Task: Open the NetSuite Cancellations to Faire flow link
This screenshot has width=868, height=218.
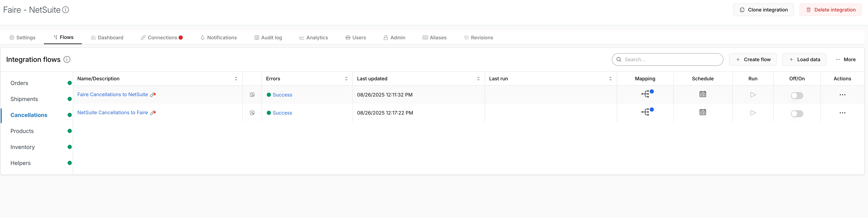Action: (113, 113)
